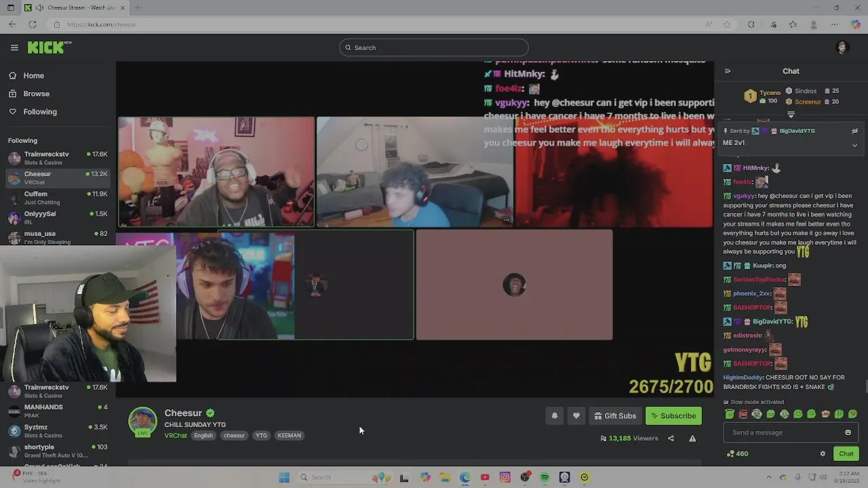Click the VRChat category link
868x488 pixels.
[176, 436]
